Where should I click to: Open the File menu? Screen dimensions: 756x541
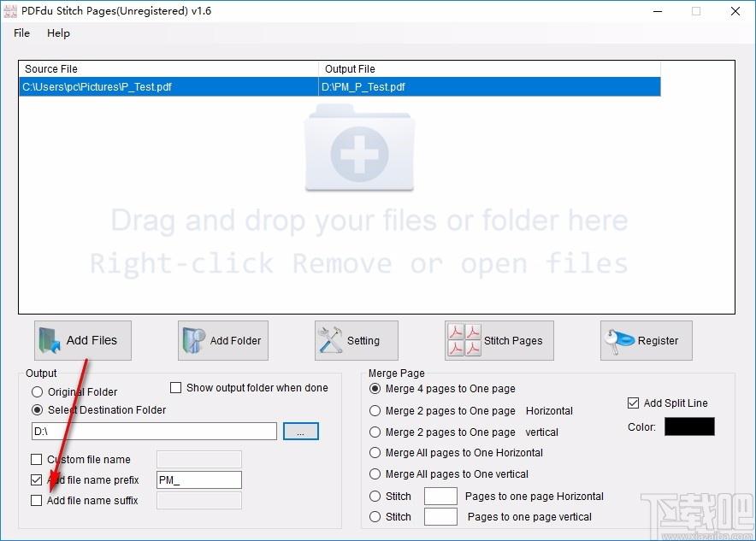[x=21, y=33]
